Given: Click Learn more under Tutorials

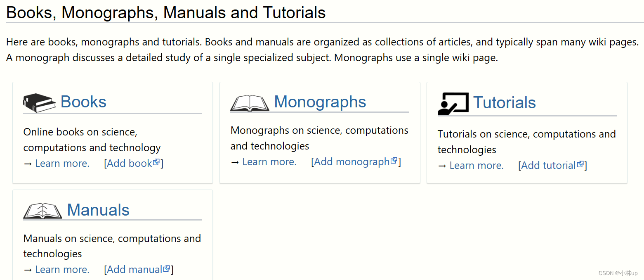Looking at the screenshot, I should (477, 165).
